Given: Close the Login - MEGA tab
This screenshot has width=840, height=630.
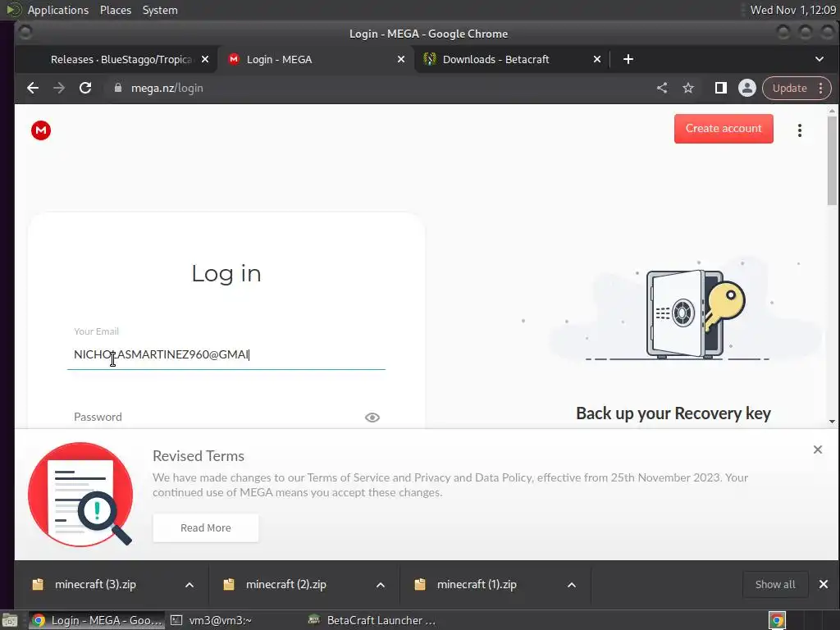Looking at the screenshot, I should [x=400, y=59].
